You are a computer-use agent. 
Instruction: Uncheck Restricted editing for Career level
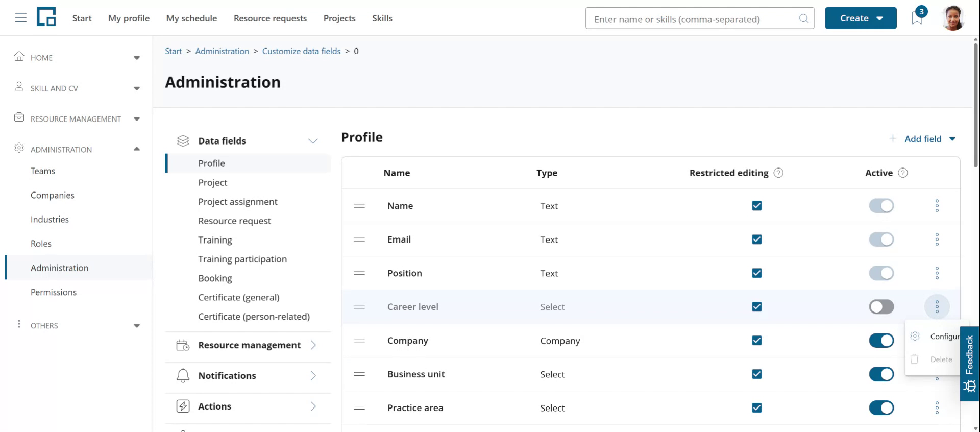pos(757,307)
